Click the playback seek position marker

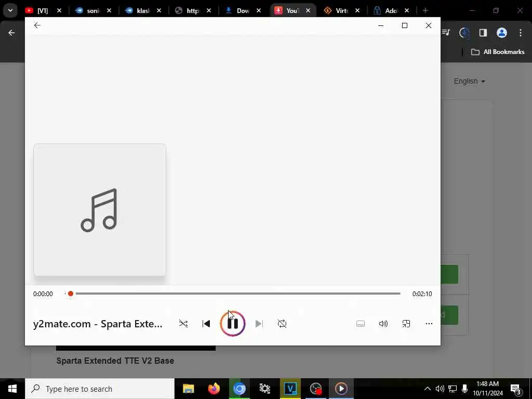point(71,294)
